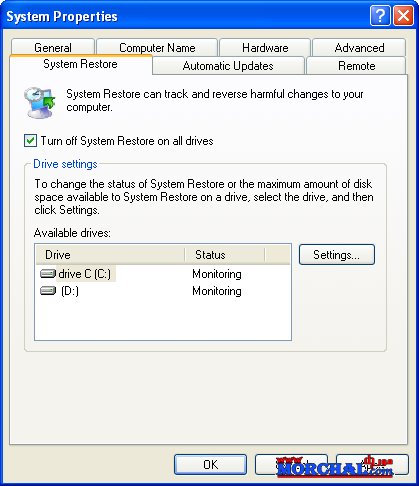
Task: Open the Hardware tab
Action: [265, 47]
